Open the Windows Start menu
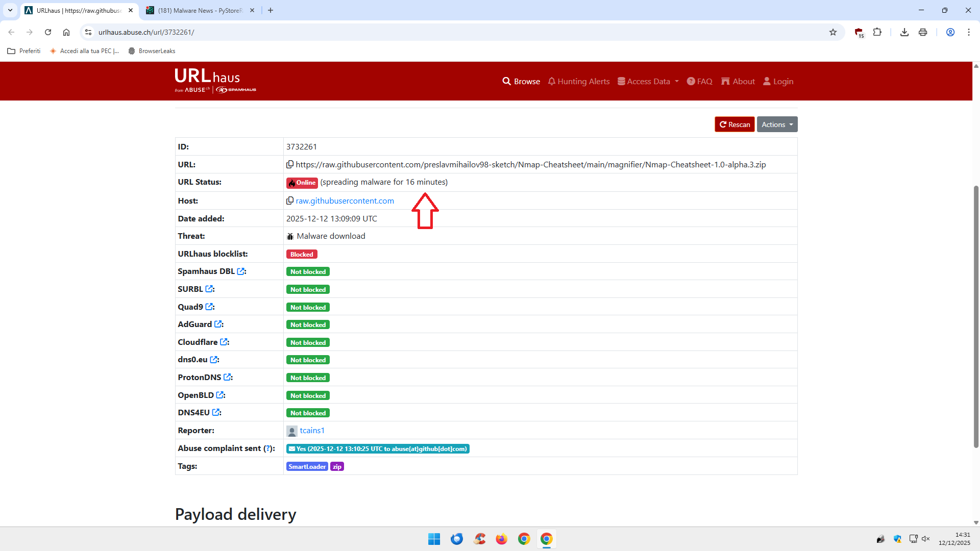Viewport: 980px width, 551px height. click(434, 539)
